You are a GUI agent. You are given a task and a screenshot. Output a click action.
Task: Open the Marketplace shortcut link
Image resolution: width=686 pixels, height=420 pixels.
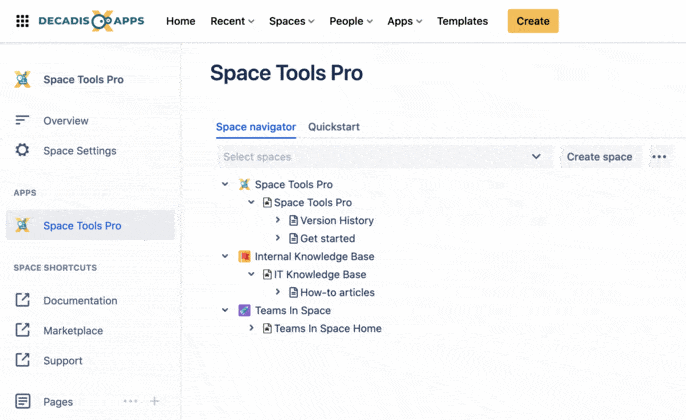[x=73, y=331]
